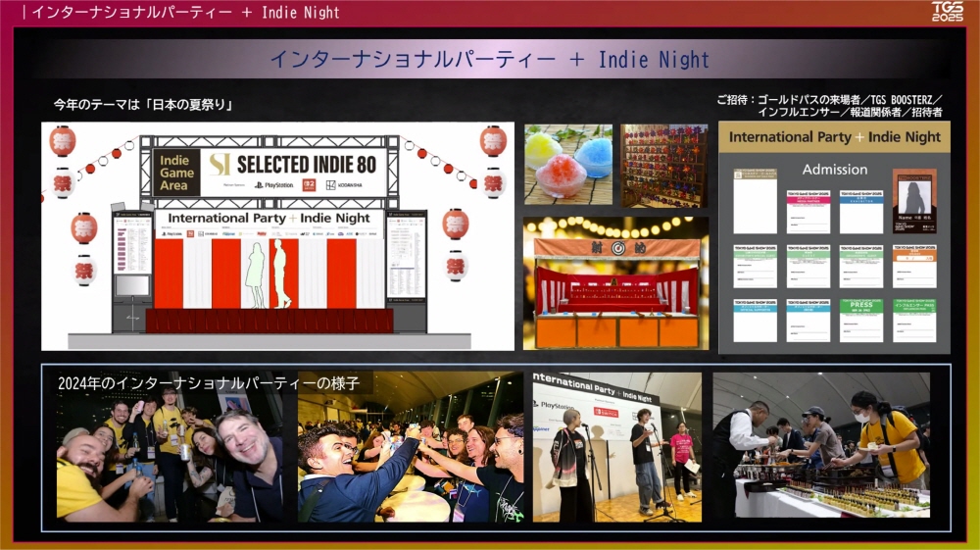
Task: Click the Indie Game Area sign
Action: (176, 173)
